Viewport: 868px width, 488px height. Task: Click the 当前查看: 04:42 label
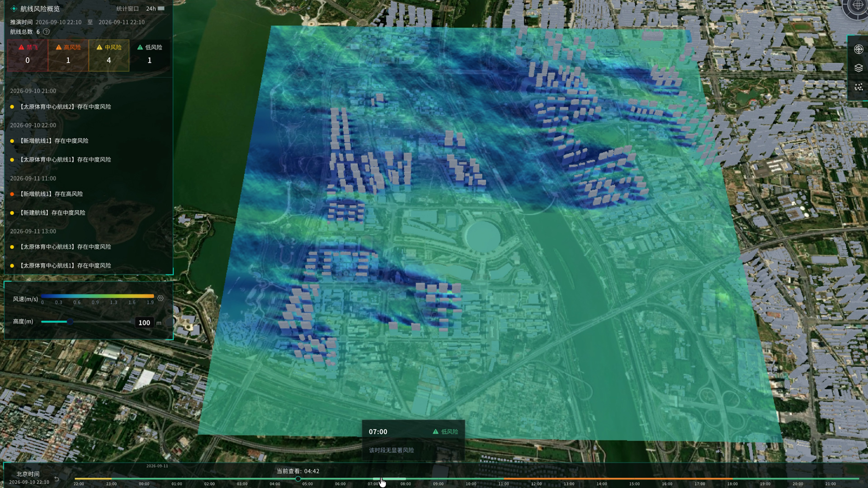click(298, 471)
